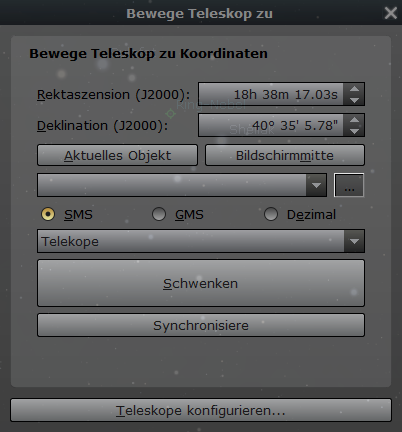This screenshot has width=402, height=432.
Task: Increase Rektaszension value with up arrow
Action: (x=354, y=89)
